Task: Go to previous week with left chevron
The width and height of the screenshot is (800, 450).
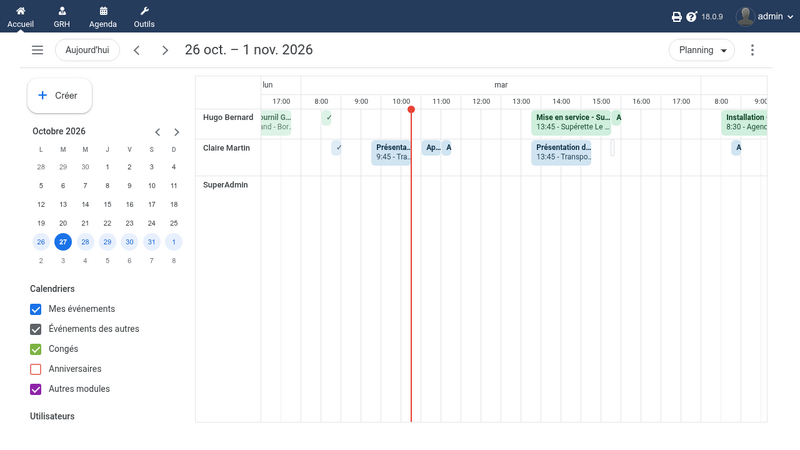Action: tap(137, 50)
